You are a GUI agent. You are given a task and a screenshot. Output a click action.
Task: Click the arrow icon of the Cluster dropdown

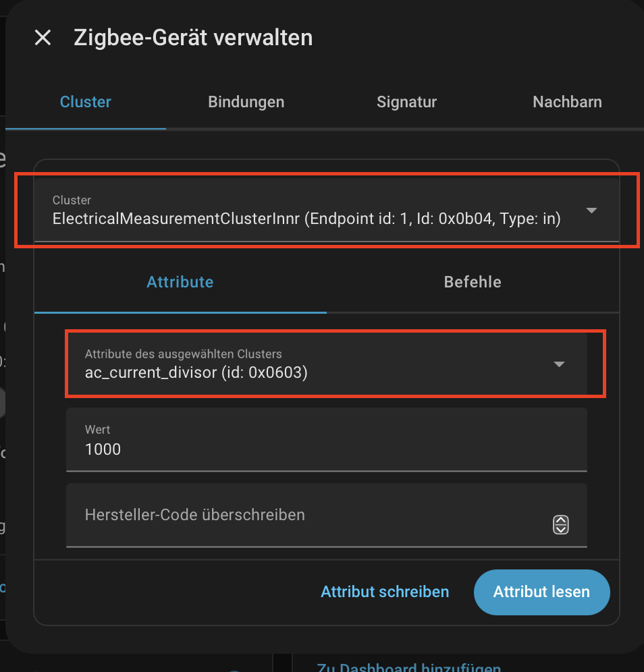pyautogui.click(x=591, y=211)
